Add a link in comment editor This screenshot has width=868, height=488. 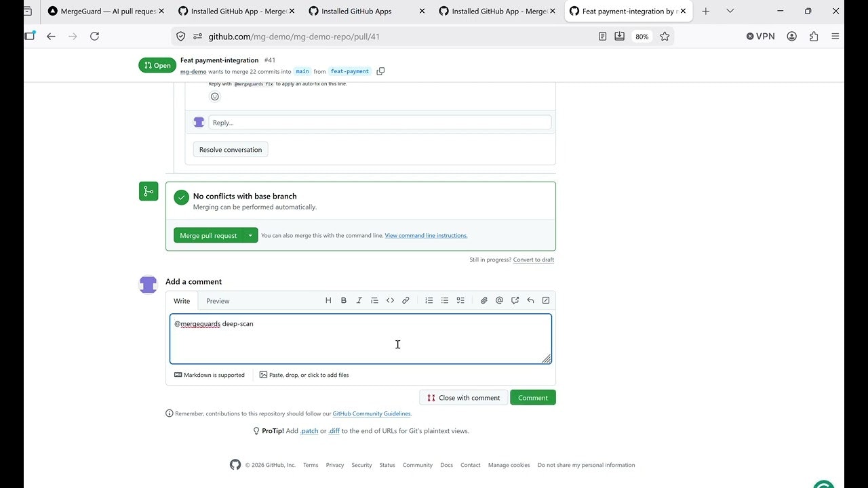click(406, 300)
